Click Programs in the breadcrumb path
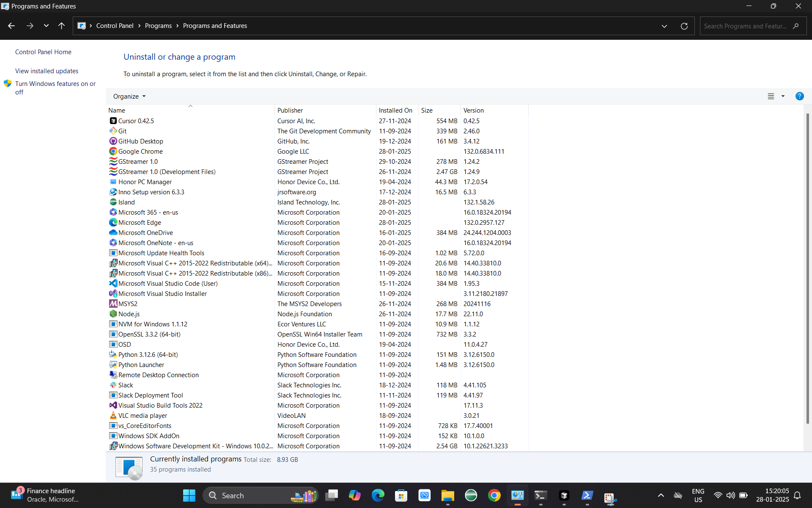Viewport: 812px width, 508px height. coord(158,25)
